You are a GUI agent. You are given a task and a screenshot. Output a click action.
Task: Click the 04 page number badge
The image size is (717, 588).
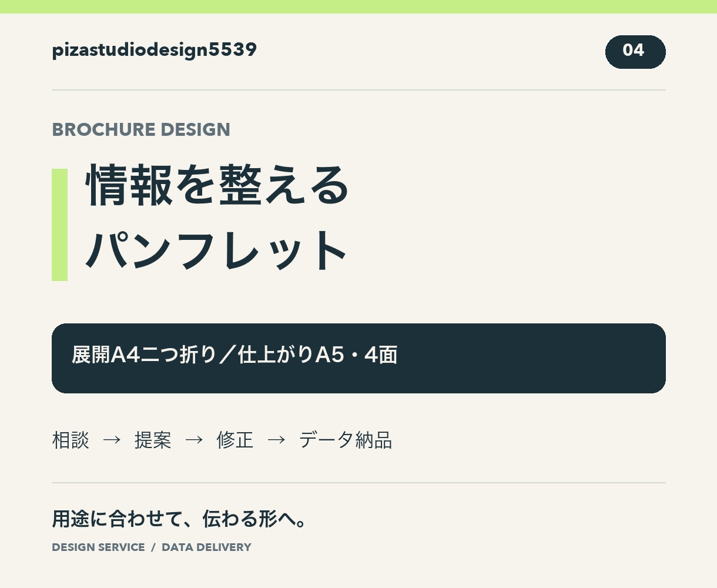click(x=635, y=52)
